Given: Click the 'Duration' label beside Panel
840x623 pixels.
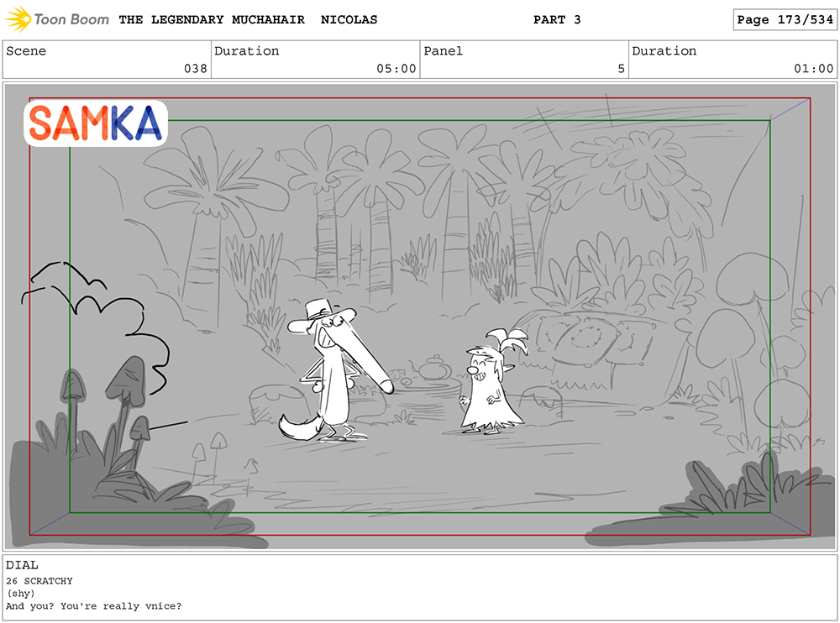Looking at the screenshot, I should 664,51.
